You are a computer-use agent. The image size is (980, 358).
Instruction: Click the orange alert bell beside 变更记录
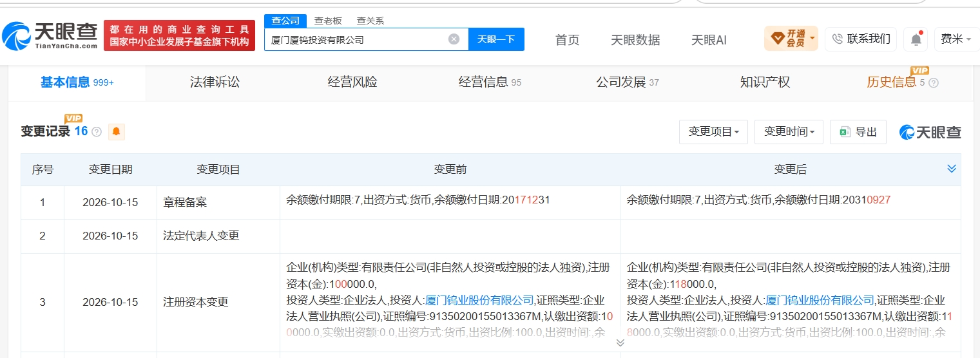click(117, 131)
